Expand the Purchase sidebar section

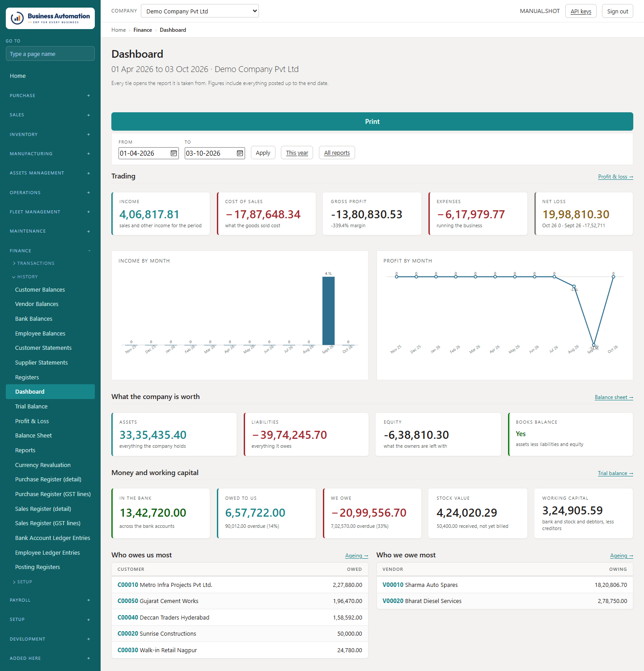pyautogui.click(x=50, y=96)
